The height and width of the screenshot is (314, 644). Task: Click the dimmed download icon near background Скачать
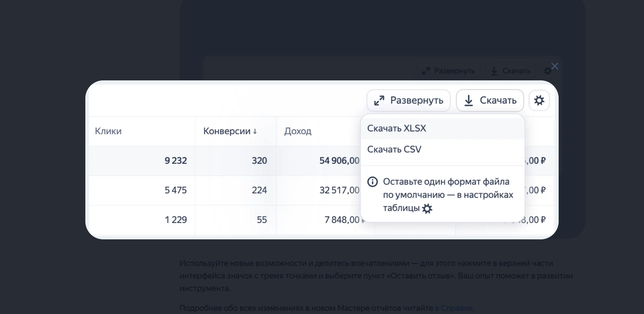pos(494,71)
